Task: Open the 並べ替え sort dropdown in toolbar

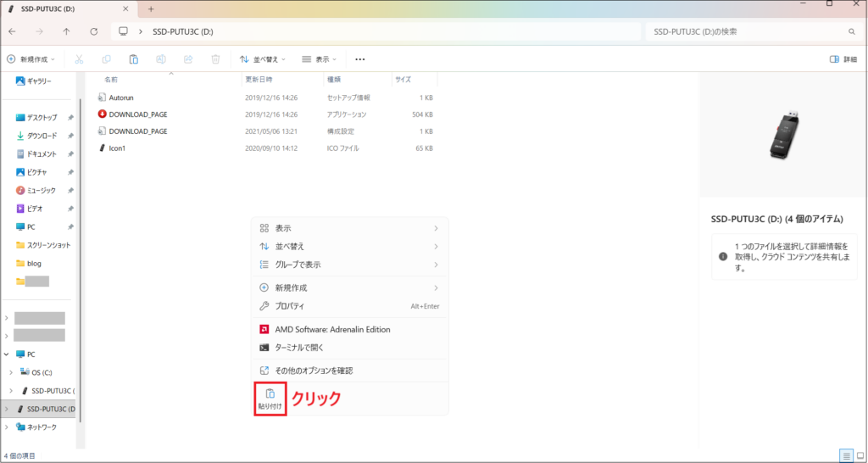Action: click(x=263, y=59)
